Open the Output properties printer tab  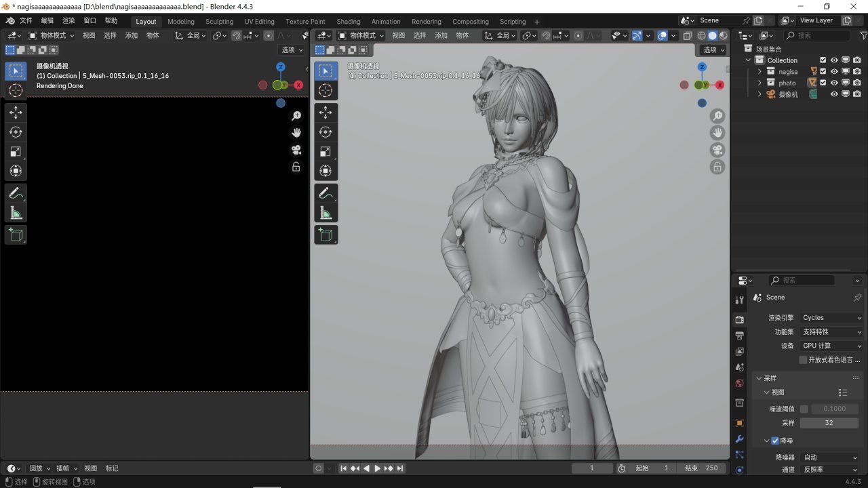[739, 335]
